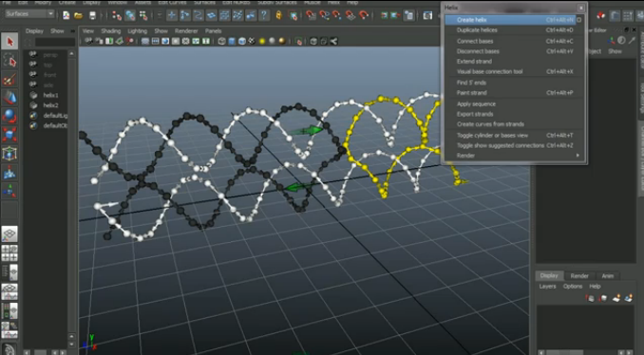This screenshot has width=644, height=355.
Task: Toggle select by hierarchy mode icon
Action: (117, 15)
